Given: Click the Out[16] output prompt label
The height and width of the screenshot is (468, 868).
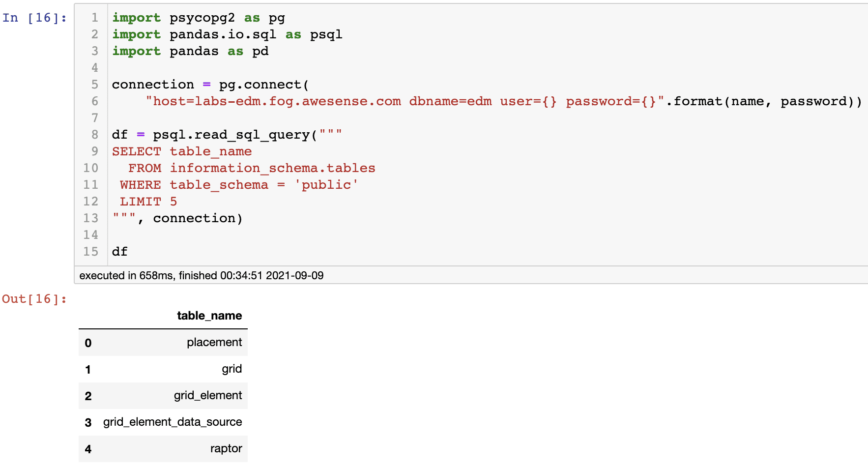Looking at the screenshot, I should point(34,299).
